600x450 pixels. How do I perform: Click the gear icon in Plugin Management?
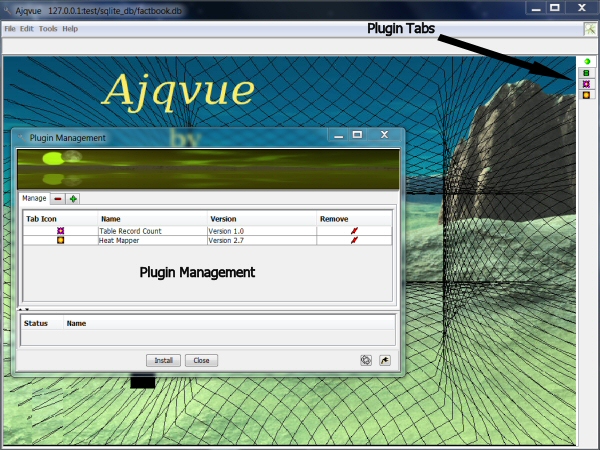[366, 360]
